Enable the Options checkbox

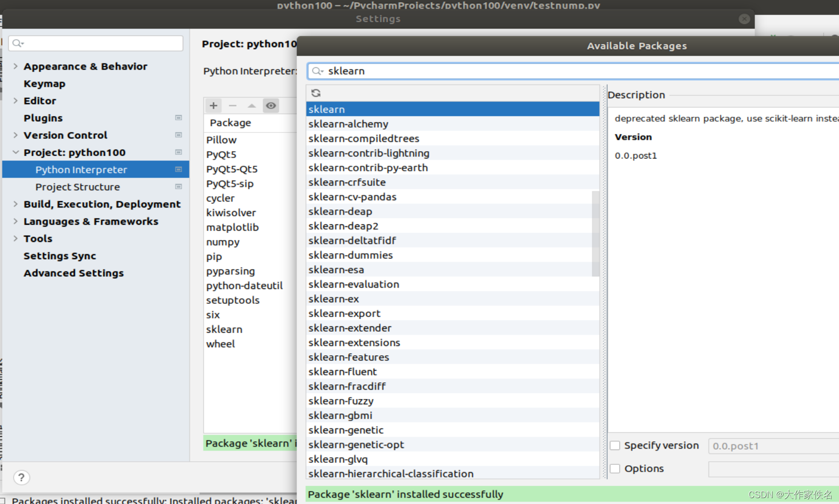click(x=615, y=469)
